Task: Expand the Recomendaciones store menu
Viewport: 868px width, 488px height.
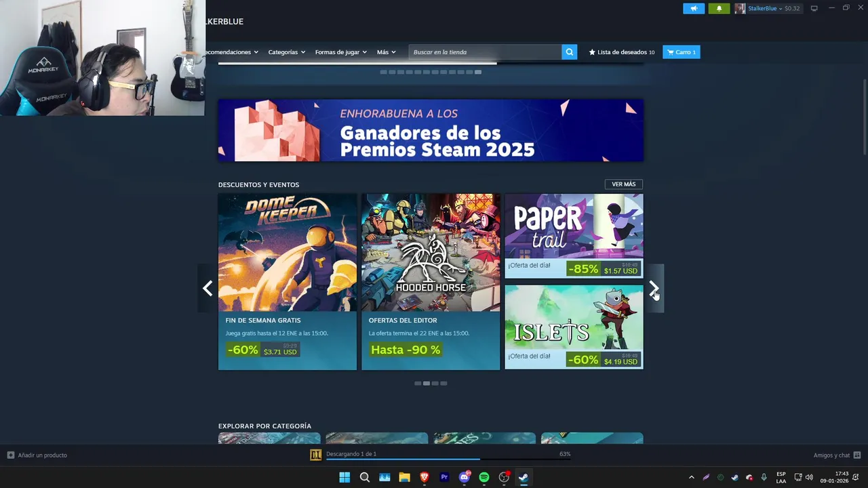Action: point(232,52)
